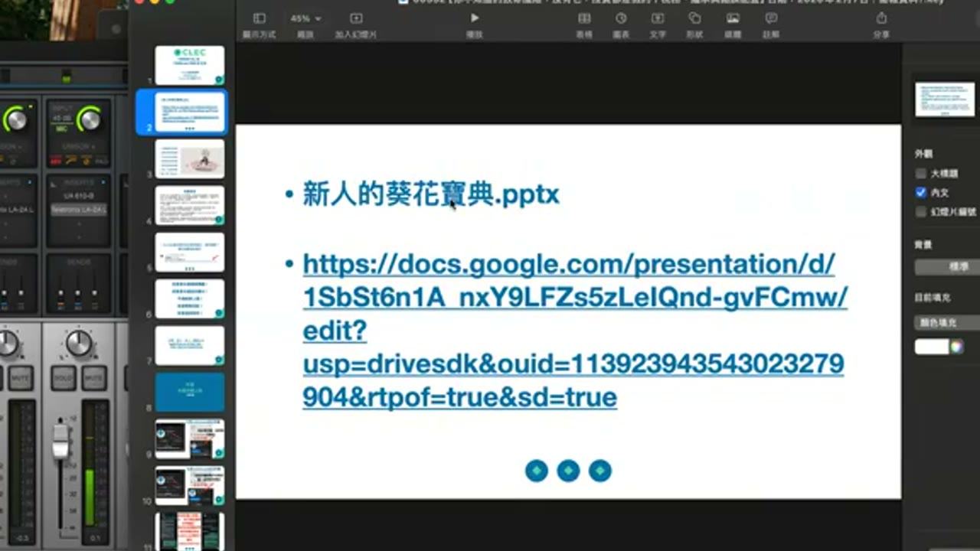Open the 形狀 shapes icon

click(x=694, y=18)
